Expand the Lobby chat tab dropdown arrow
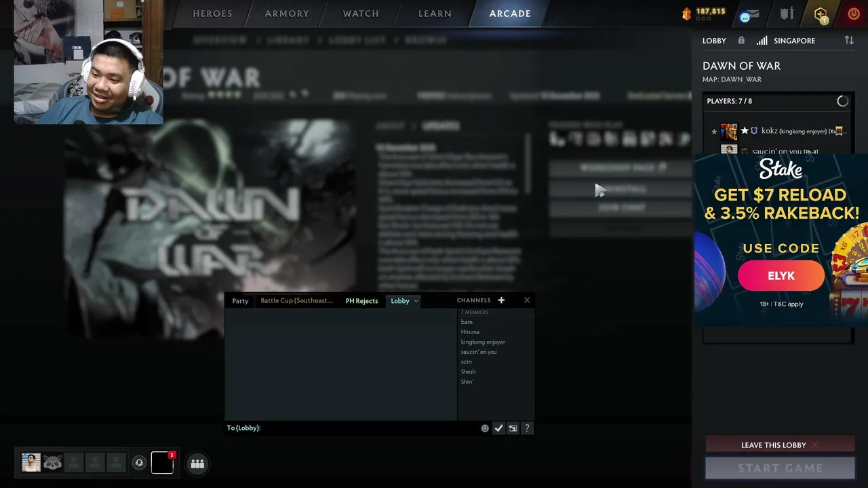 tap(416, 301)
